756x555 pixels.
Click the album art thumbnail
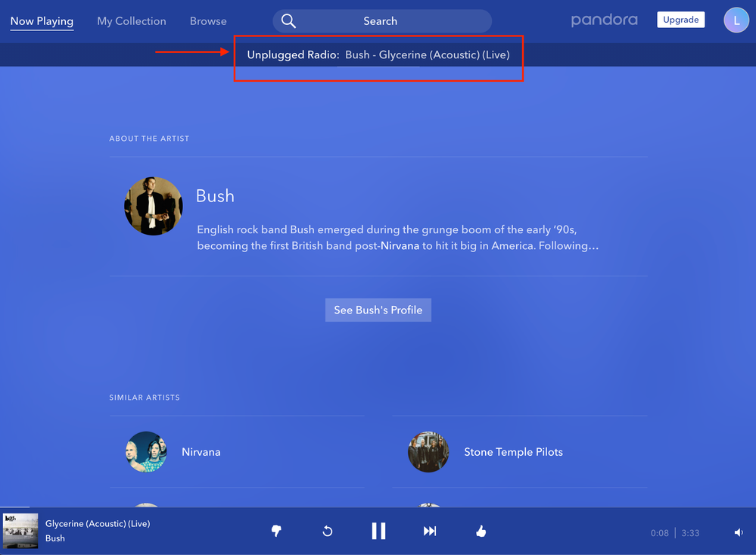pos(20,531)
